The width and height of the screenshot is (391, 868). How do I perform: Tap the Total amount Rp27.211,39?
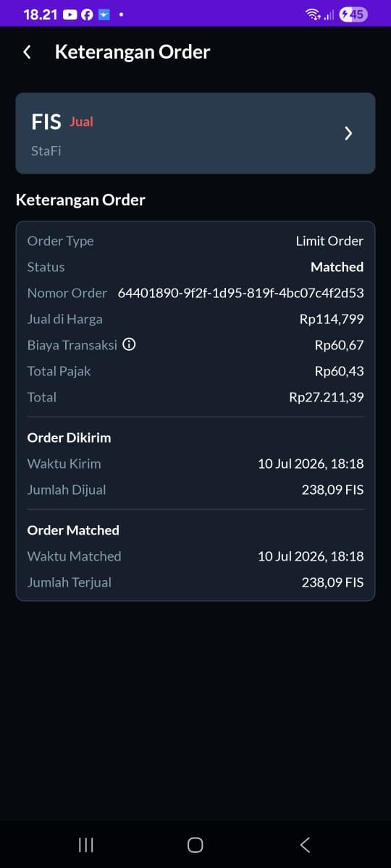[326, 397]
